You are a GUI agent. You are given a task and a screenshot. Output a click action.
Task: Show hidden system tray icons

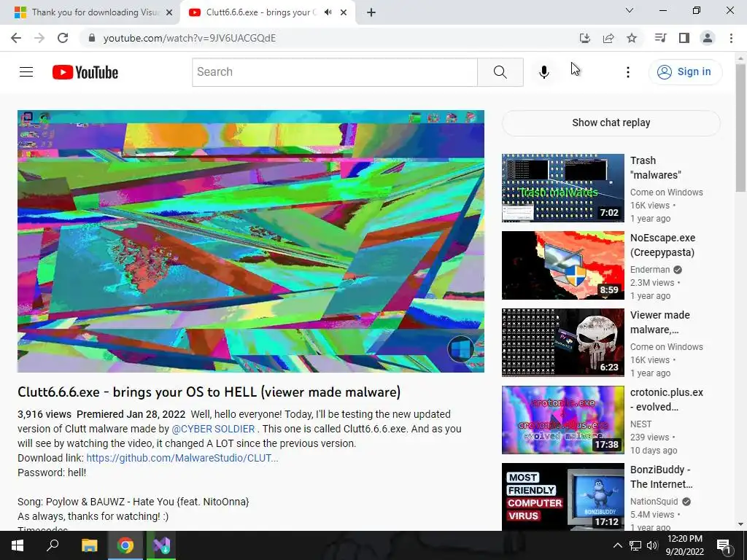[617, 545]
